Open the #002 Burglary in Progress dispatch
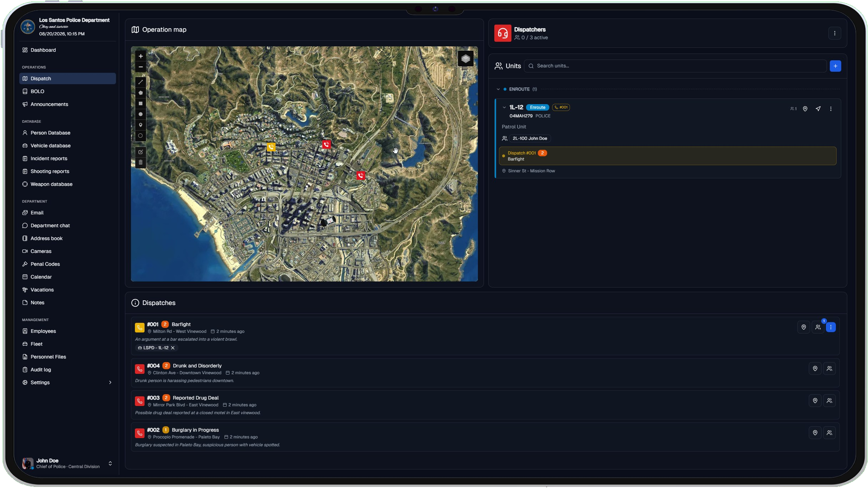The height and width of the screenshot is (488, 868). point(485,437)
